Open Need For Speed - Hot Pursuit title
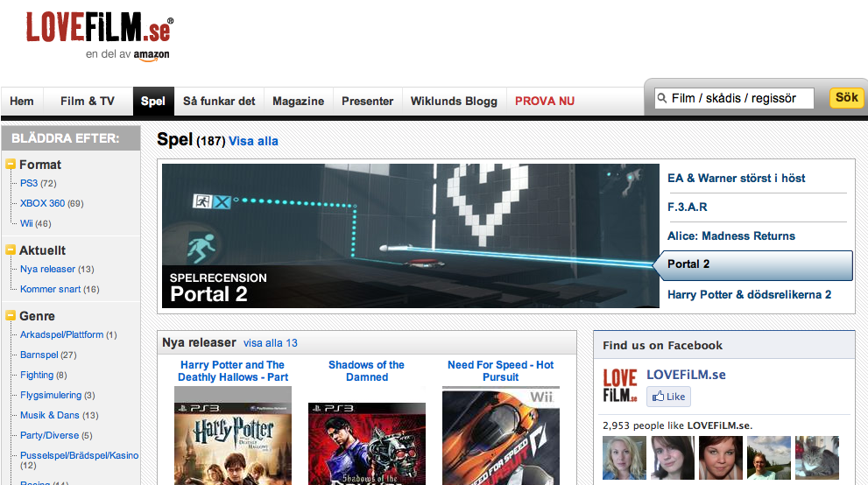The image size is (868, 485). pos(500,371)
